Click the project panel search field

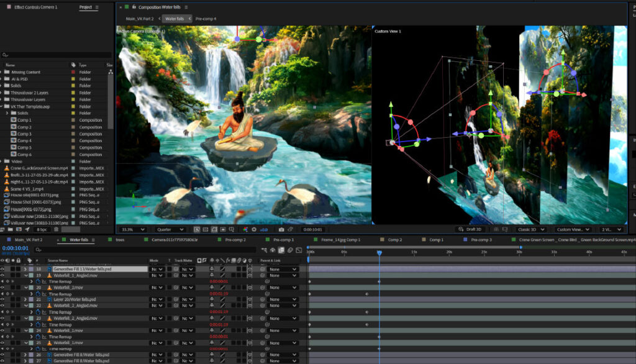click(56, 55)
